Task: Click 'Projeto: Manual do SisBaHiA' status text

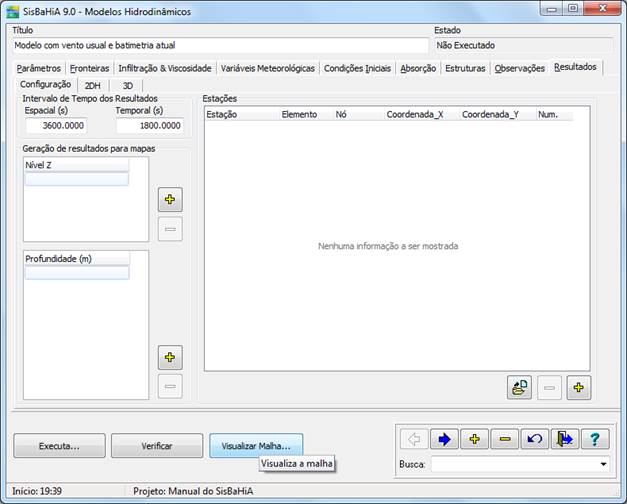Action: tap(193, 491)
